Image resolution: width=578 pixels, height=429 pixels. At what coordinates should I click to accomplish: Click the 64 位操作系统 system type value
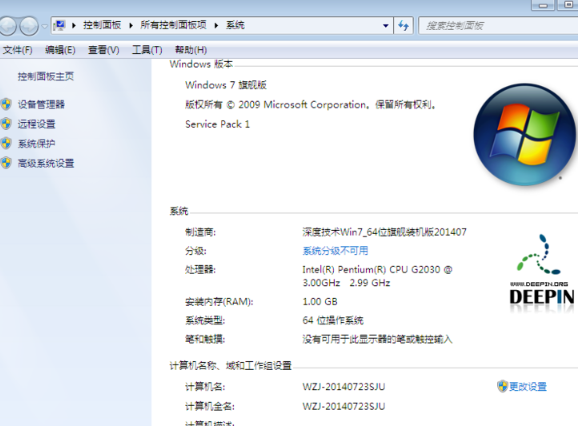pyautogui.click(x=333, y=320)
